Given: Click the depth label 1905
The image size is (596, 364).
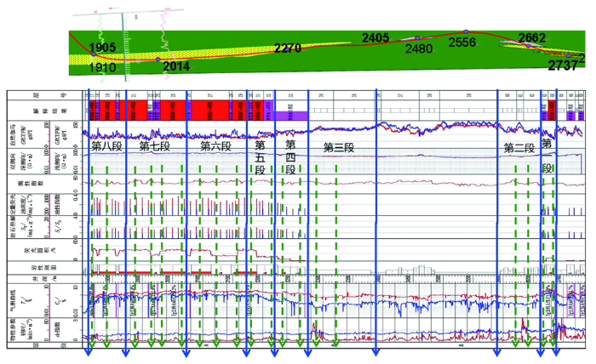Looking at the screenshot, I should [x=102, y=48].
